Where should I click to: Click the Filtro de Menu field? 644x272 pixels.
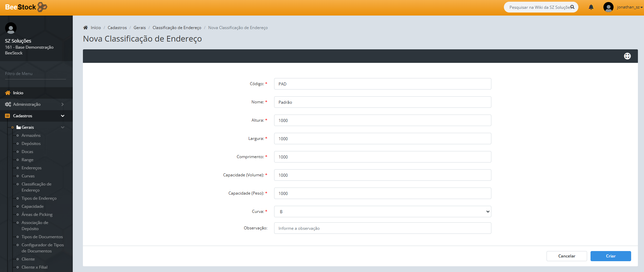click(x=35, y=74)
